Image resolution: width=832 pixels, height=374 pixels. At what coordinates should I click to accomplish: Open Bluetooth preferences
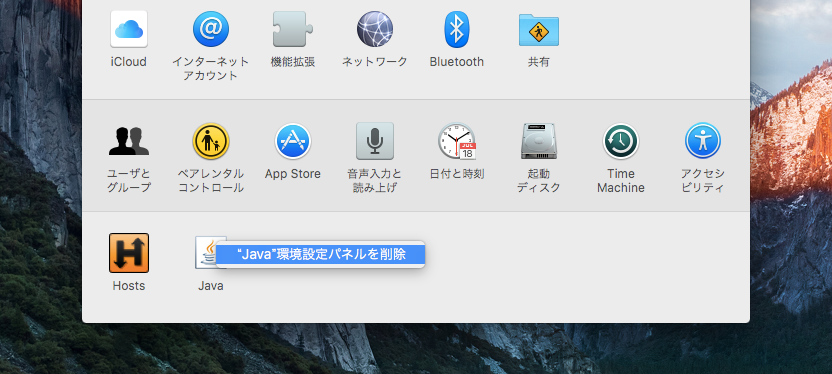[456, 29]
